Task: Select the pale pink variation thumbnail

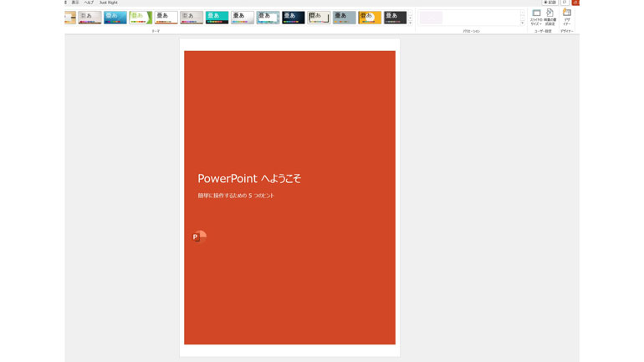Action: [431, 18]
